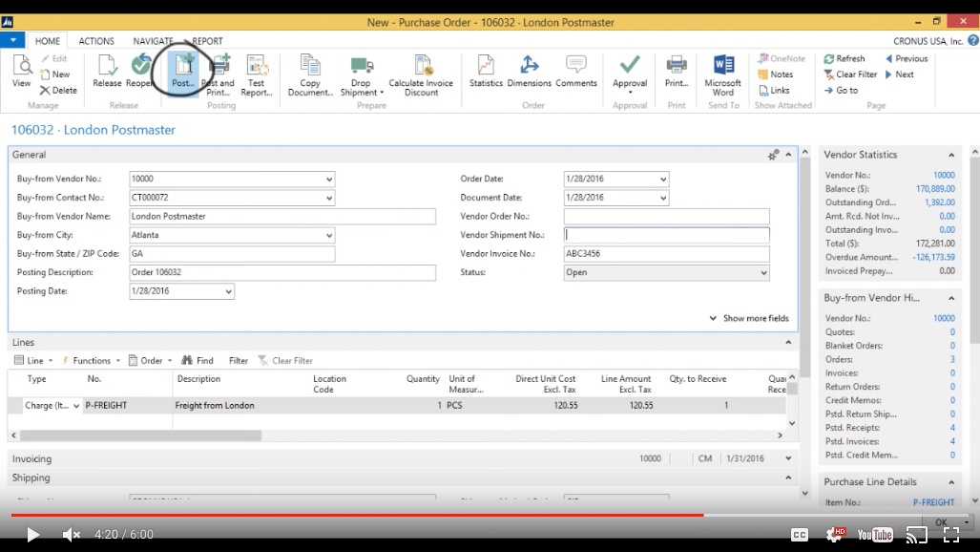This screenshot has width=980, height=552.
Task: Click Calculate Invoice Discount icon
Action: click(421, 72)
